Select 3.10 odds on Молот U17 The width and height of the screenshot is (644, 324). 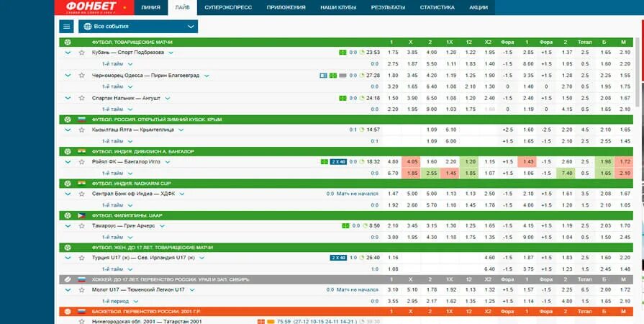393,290
